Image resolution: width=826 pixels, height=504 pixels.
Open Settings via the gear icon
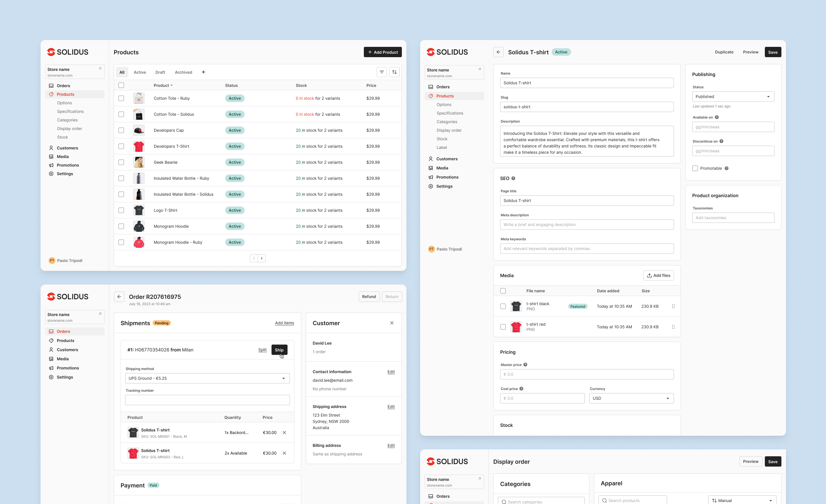(51, 174)
